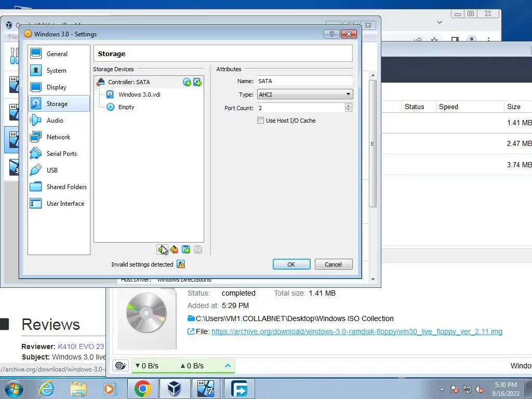The width and height of the screenshot is (532, 399).
Task: Toggle the download manager speed limiter snail
Action: [121, 366]
